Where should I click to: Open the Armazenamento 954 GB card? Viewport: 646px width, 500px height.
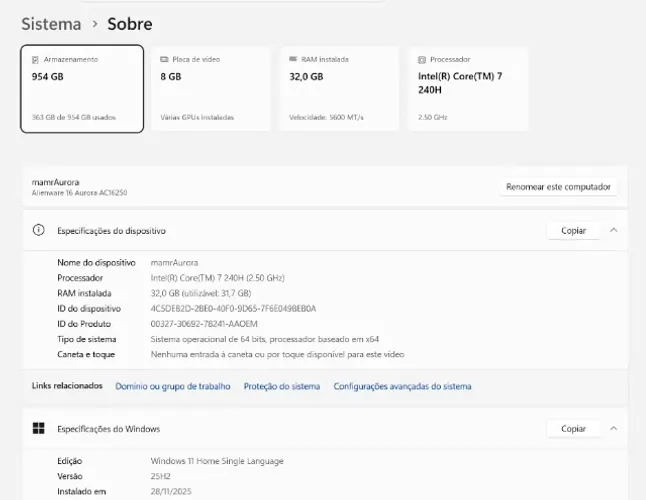click(x=82, y=89)
